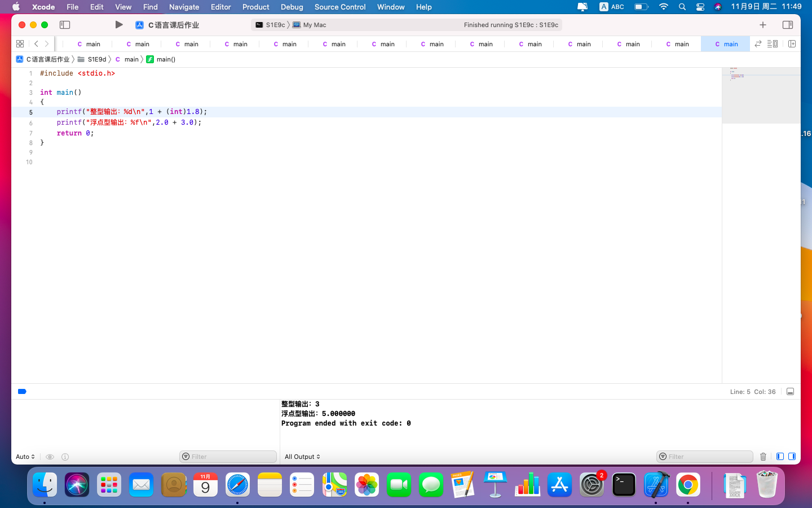
Task: Toggle the blue breakpoint activation tag
Action: (x=22, y=391)
